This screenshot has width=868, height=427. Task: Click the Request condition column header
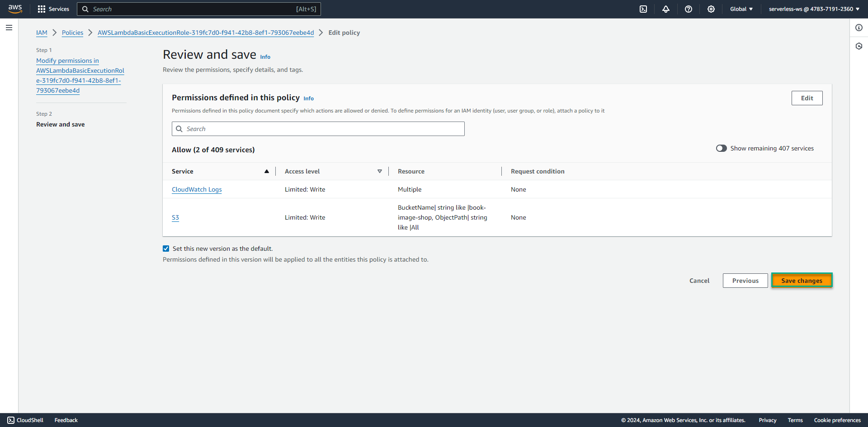(x=538, y=171)
